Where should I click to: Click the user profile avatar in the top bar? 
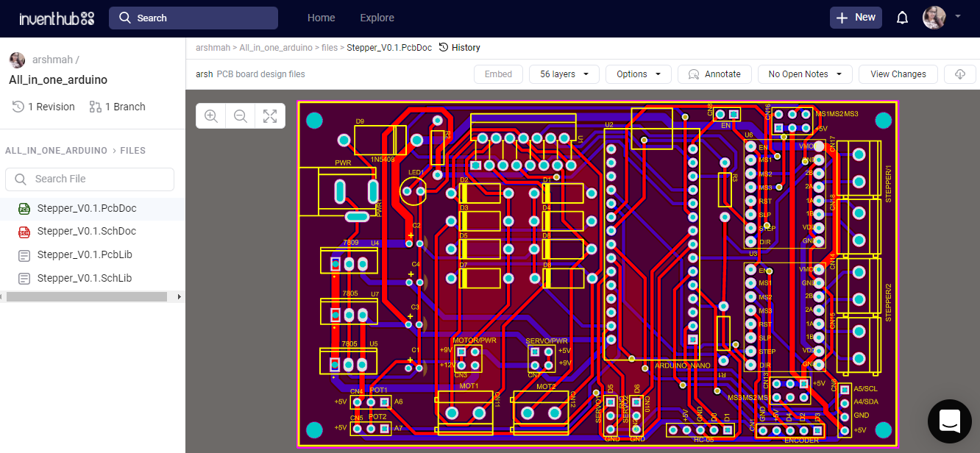934,18
